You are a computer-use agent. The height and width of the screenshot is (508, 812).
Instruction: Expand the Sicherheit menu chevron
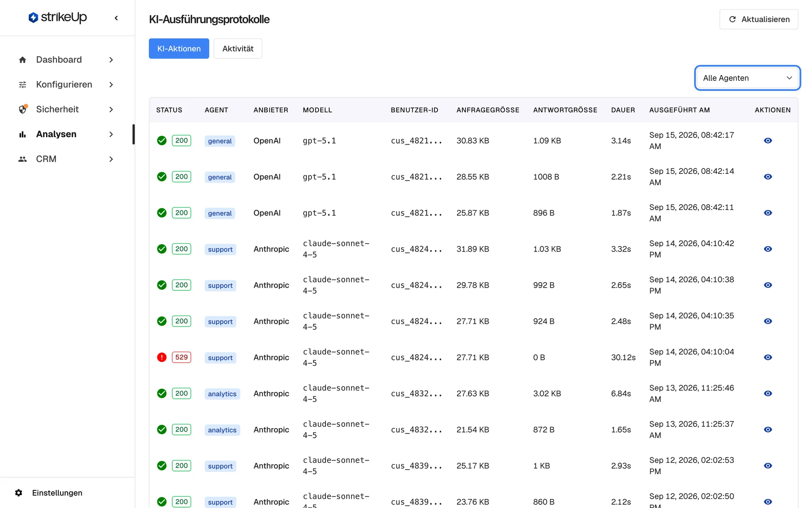(x=111, y=109)
